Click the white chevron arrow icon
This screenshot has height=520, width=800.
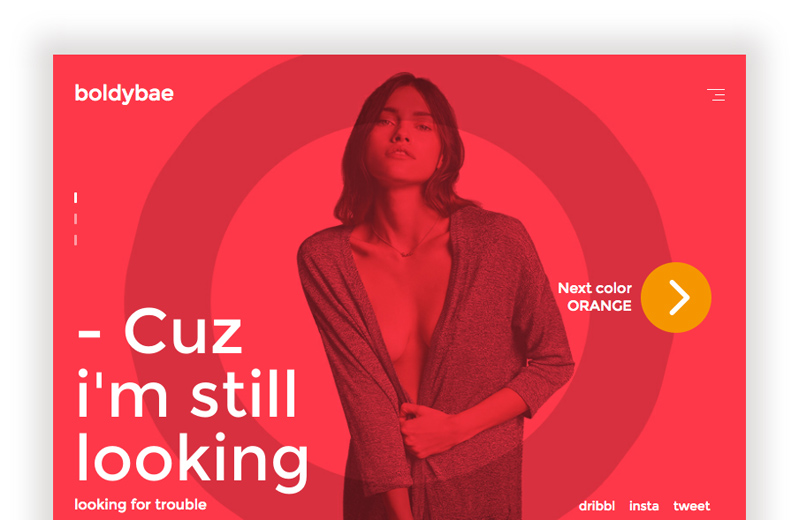point(680,298)
